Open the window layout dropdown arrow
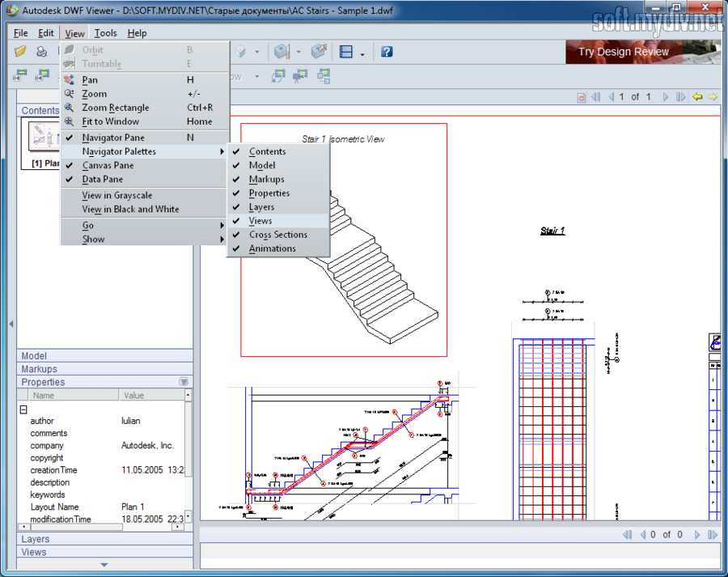728x577 pixels. tap(362, 54)
